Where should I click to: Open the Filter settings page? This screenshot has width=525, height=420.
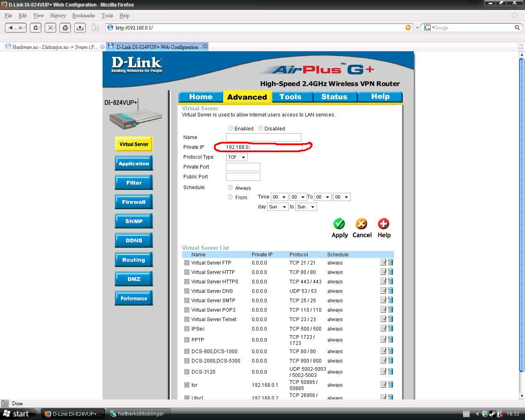134,183
